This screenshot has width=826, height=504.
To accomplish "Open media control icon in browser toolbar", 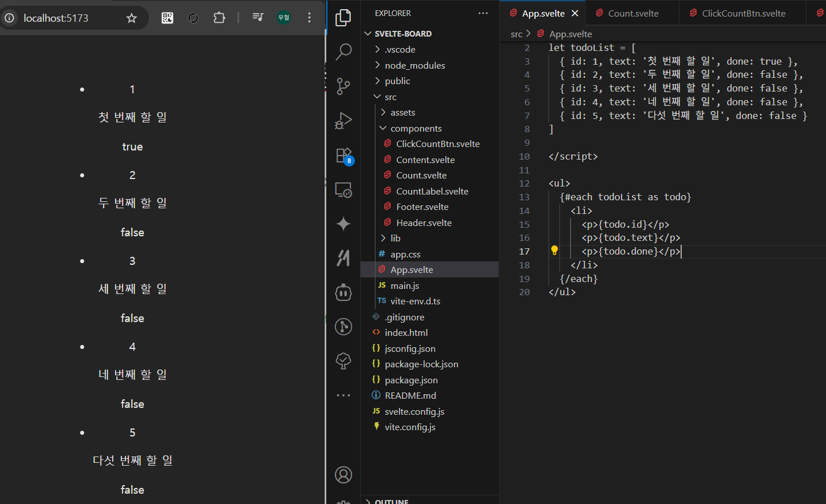I will tap(258, 18).
